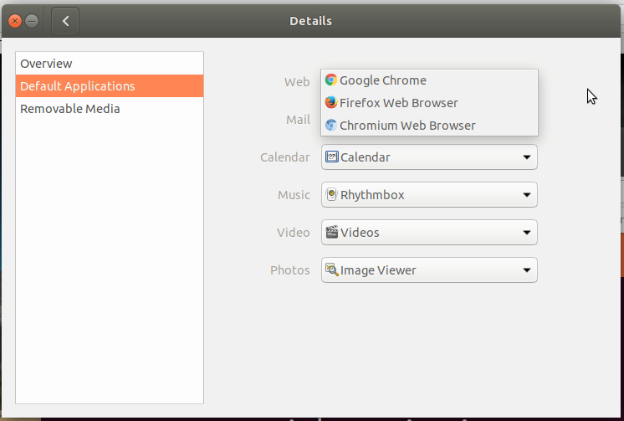Click the Videos clapperboard icon

[x=332, y=232]
